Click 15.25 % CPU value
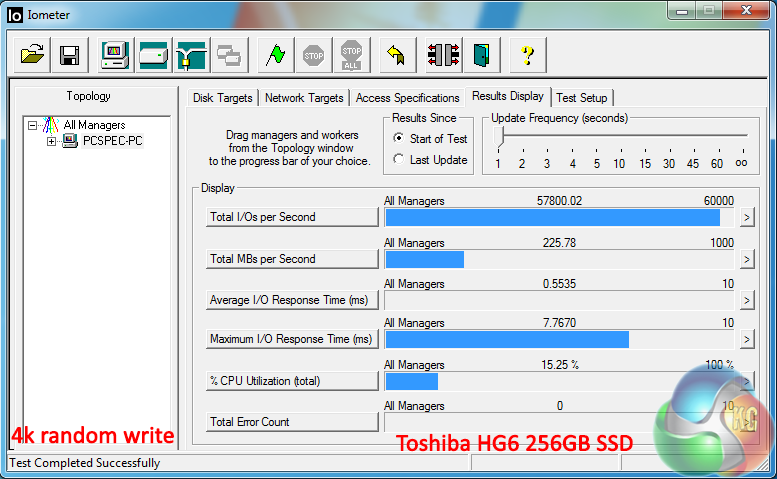 pos(560,365)
